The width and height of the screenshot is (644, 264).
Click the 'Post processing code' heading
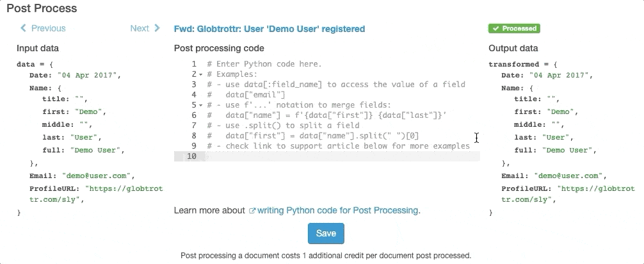(x=219, y=48)
